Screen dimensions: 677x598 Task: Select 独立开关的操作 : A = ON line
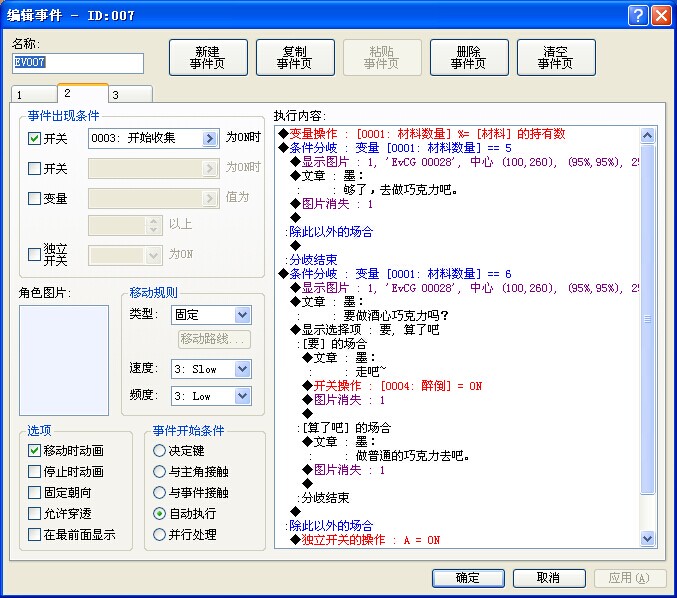(x=365, y=540)
